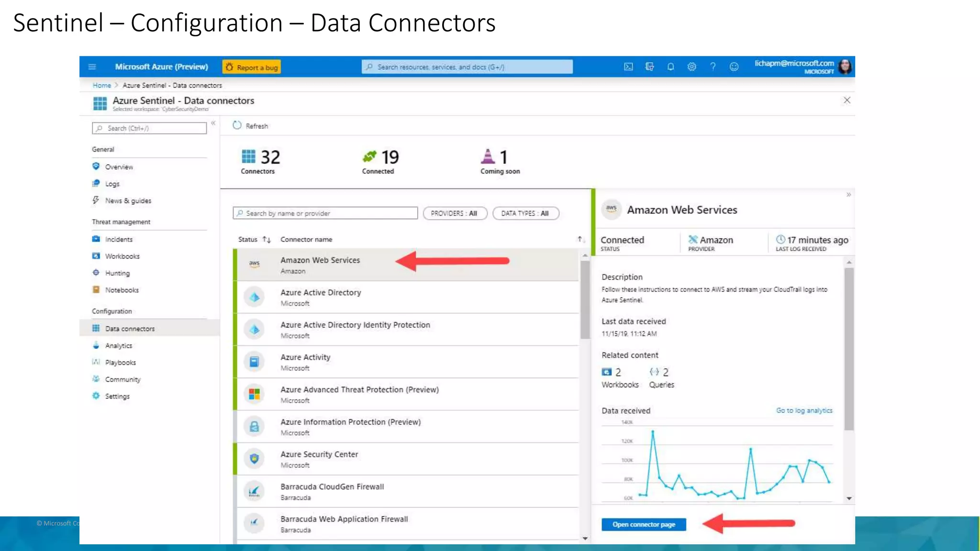Viewport: 980px width, 551px height.
Task: Sort connectors by Status arrows
Action: coord(267,240)
